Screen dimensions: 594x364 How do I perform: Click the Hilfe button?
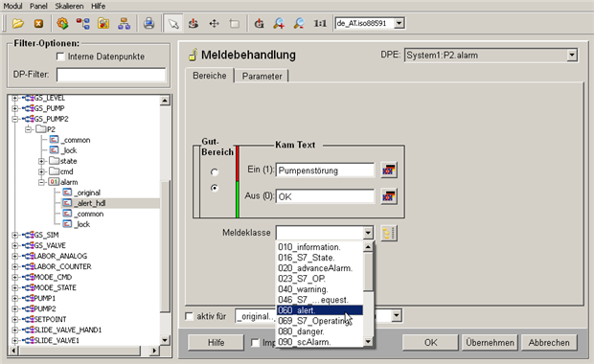(216, 342)
